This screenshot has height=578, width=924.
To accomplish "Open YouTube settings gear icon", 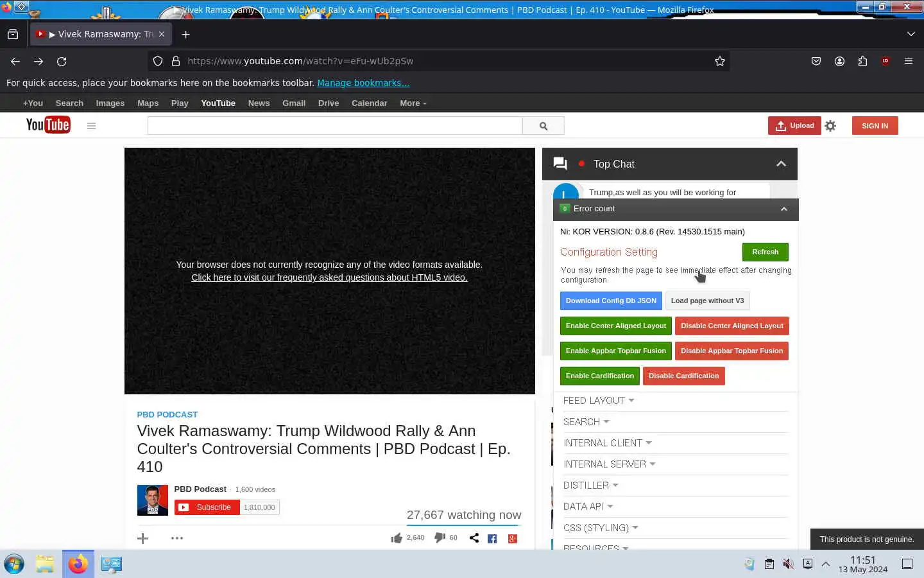I will click(x=830, y=126).
